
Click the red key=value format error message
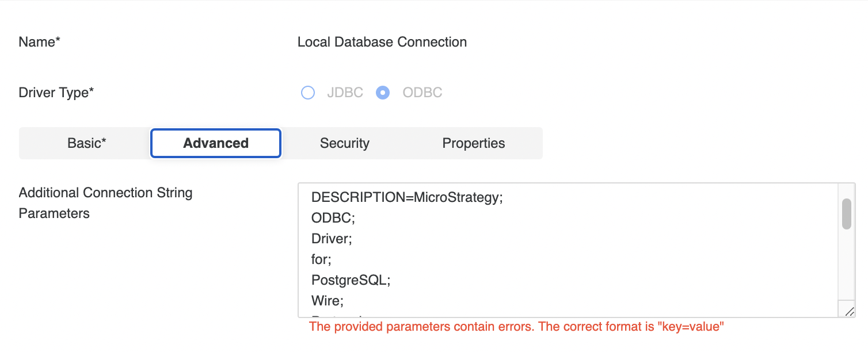pos(516,326)
